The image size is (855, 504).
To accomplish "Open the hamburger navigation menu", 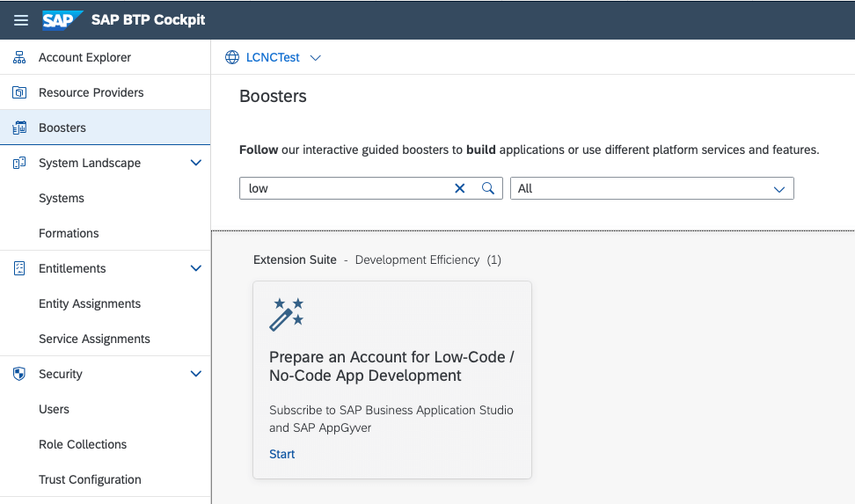I will 21,20.
